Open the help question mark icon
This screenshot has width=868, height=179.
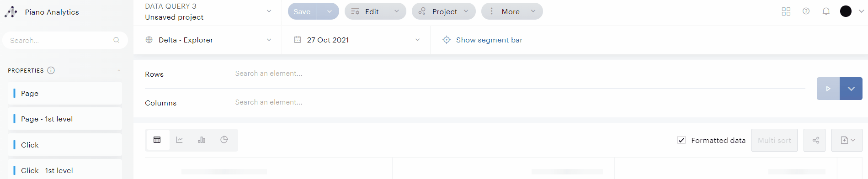point(806,11)
